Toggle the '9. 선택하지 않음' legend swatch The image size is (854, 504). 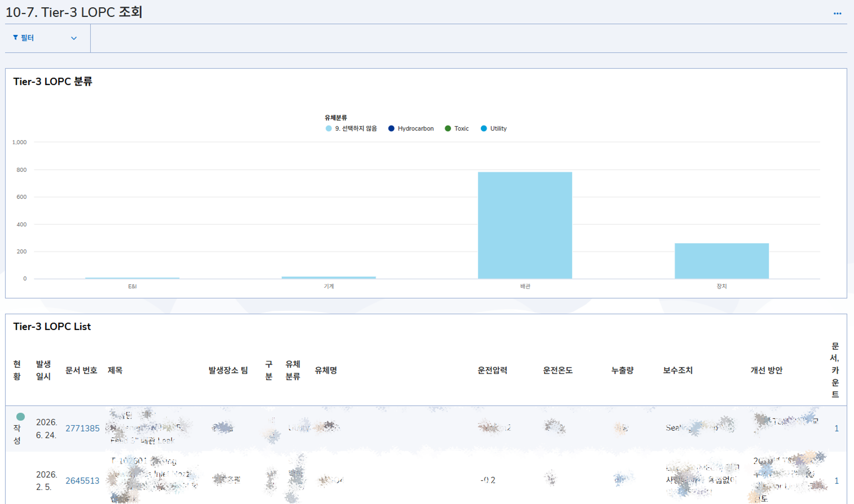(328, 128)
